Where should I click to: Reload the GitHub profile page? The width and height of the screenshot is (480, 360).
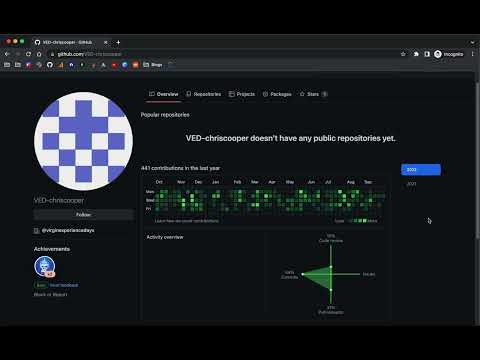[28, 54]
